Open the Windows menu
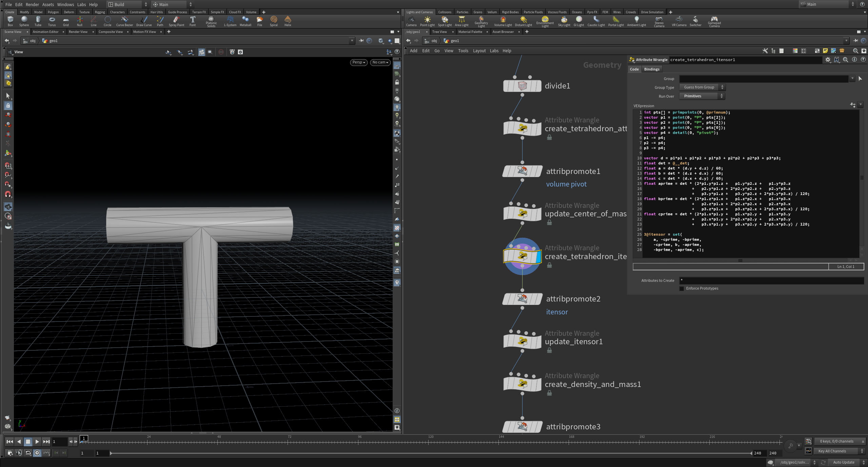 (x=65, y=4)
